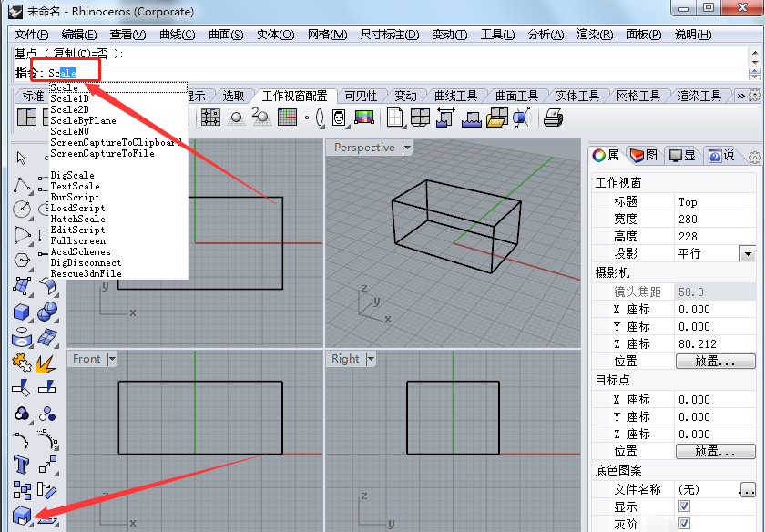The image size is (765, 532).
Task: Open the 文件(F) menu
Action: point(31,35)
